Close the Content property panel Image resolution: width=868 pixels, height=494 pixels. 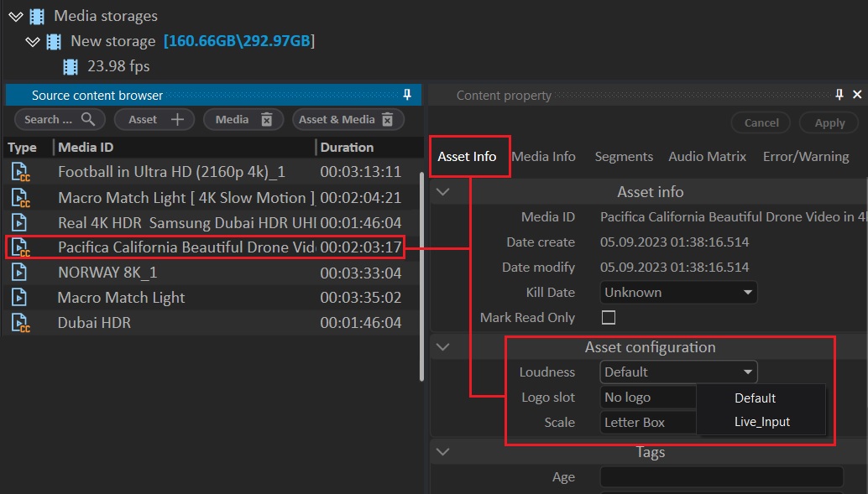click(x=857, y=95)
